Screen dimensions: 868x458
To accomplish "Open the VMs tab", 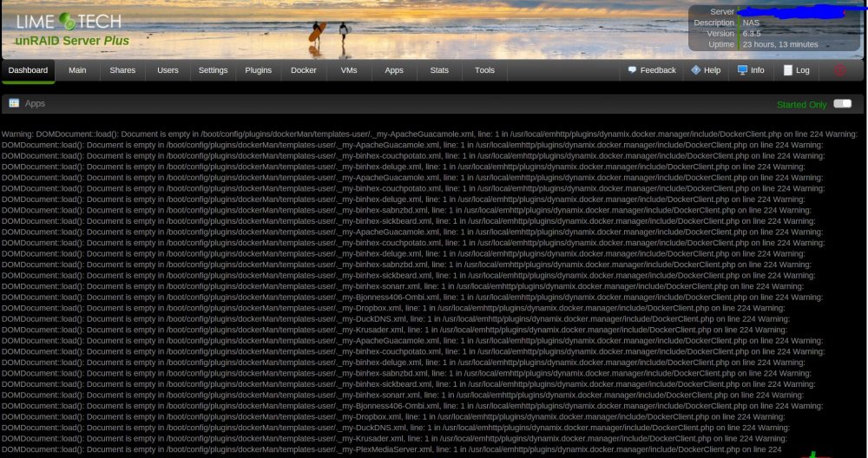I will point(349,71).
